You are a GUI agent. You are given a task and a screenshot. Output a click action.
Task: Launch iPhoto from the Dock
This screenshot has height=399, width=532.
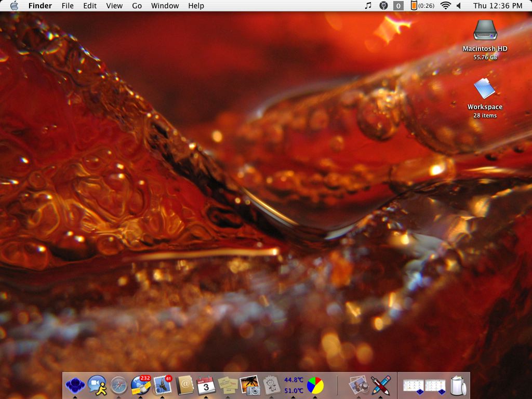[x=249, y=385]
